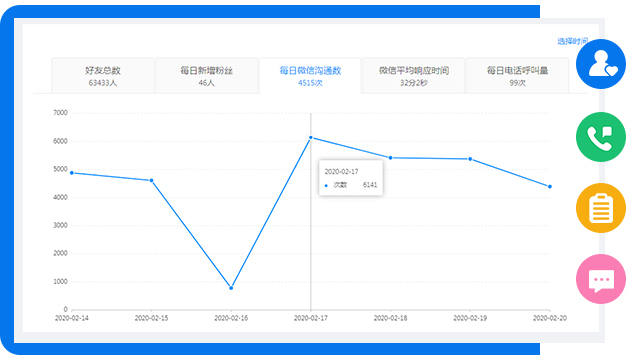Click the peak point at 2020-02-17

[x=311, y=137]
